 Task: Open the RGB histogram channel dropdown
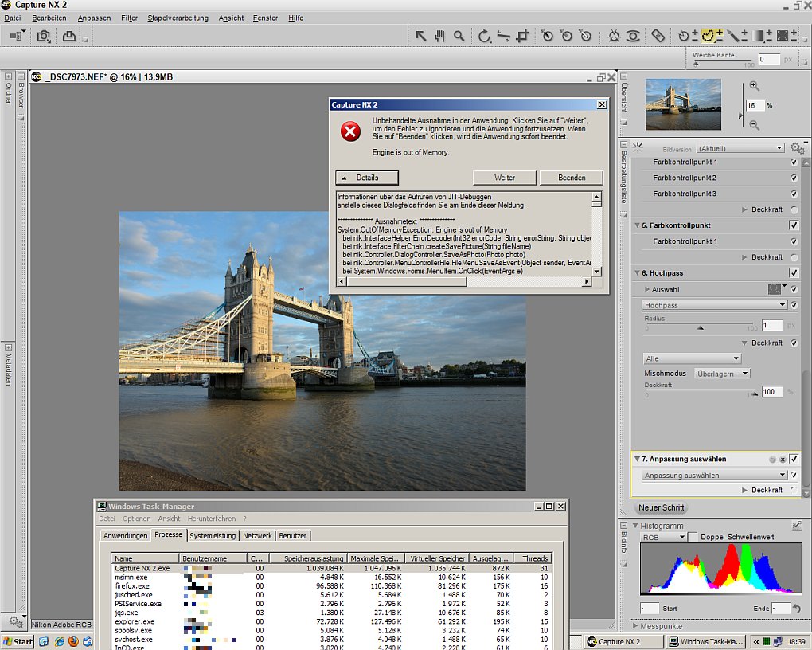tap(663, 537)
